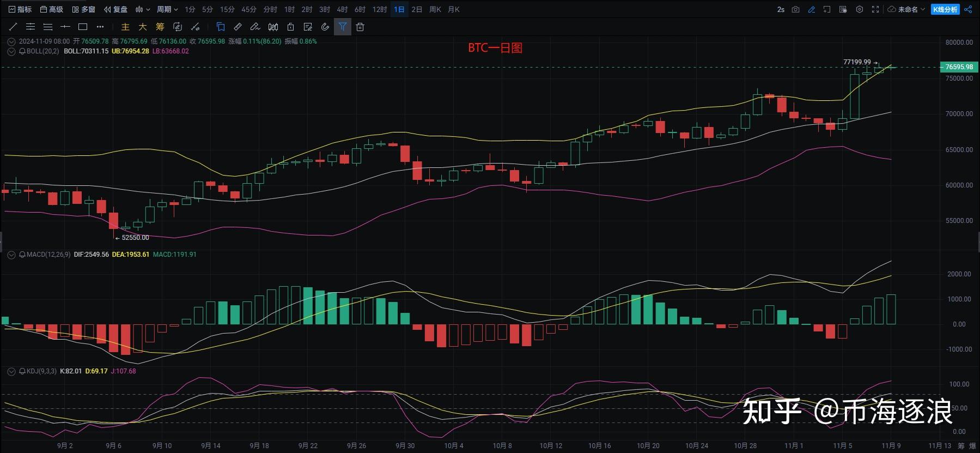The width and height of the screenshot is (980, 453).
Task: Open the 多窗 multi-window menu
Action: [x=83, y=9]
